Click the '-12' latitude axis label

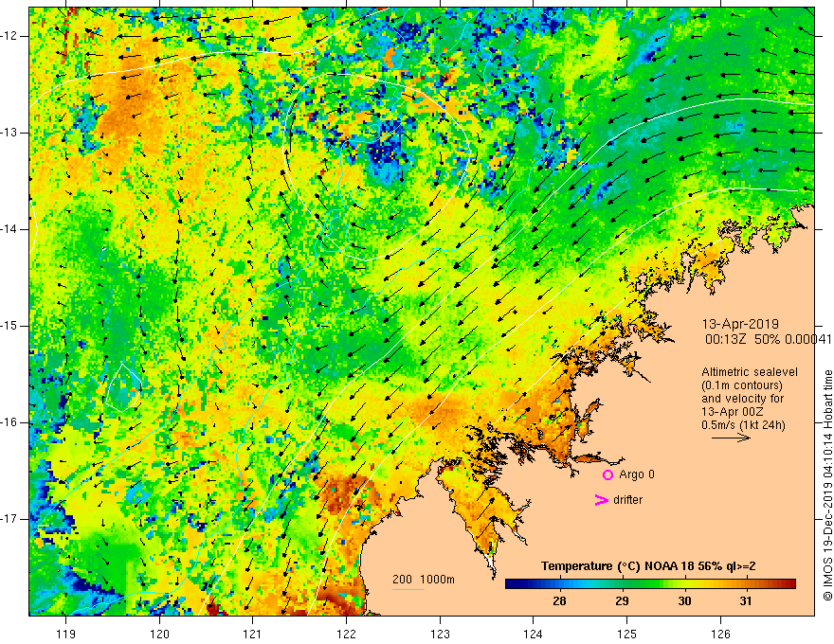tap(9, 36)
